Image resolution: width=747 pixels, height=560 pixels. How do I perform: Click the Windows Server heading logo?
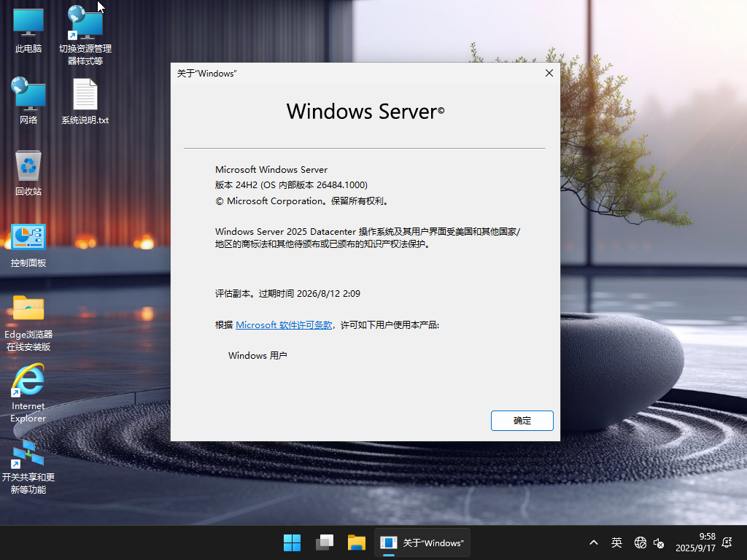(365, 112)
